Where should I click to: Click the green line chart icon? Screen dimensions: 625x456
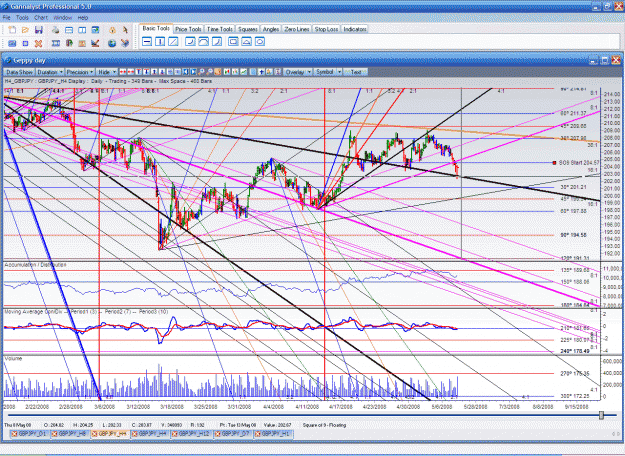pyautogui.click(x=243, y=72)
